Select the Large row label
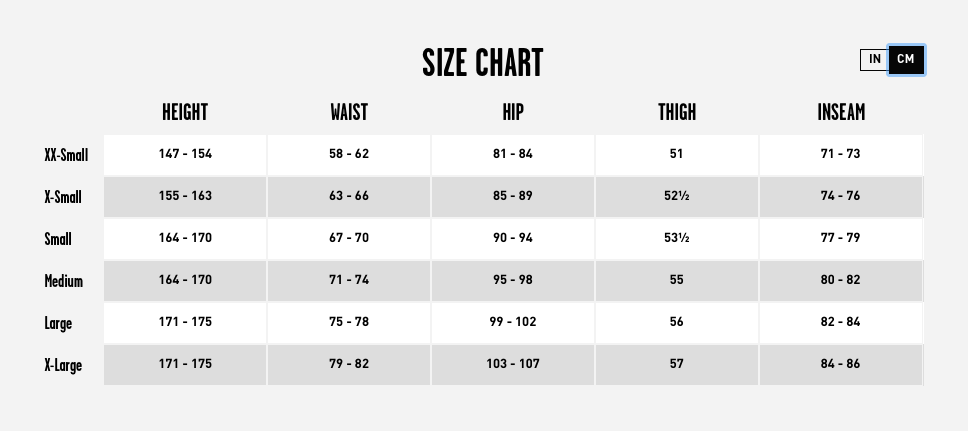 (58, 323)
